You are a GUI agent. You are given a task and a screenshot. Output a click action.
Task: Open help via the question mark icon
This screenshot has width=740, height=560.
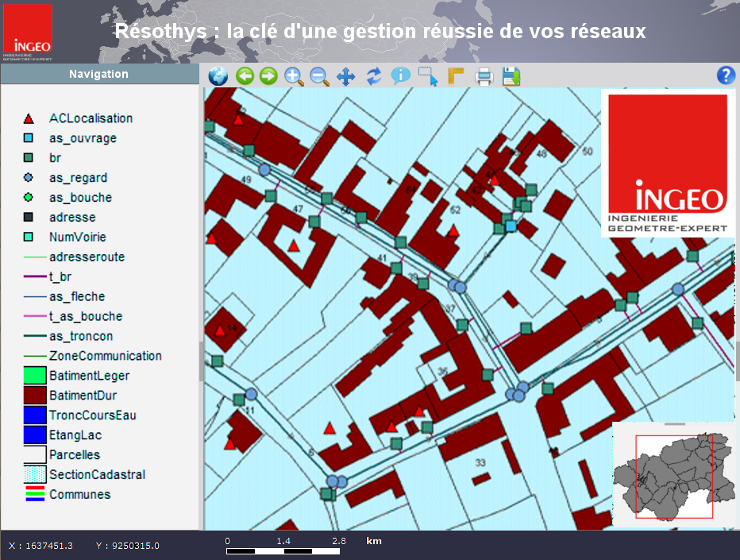725,75
